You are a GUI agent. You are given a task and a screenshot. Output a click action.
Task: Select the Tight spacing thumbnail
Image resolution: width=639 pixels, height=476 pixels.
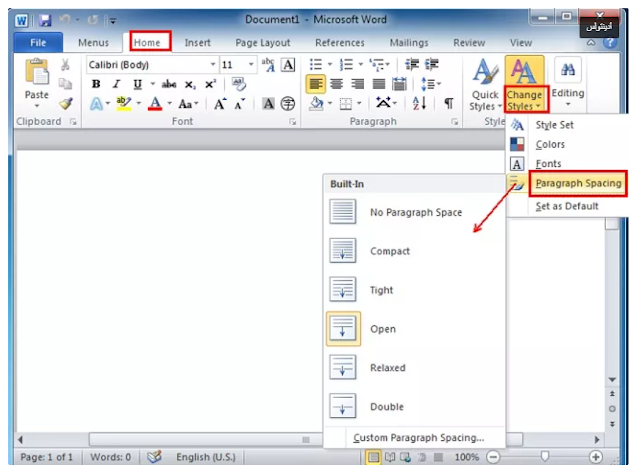(343, 289)
